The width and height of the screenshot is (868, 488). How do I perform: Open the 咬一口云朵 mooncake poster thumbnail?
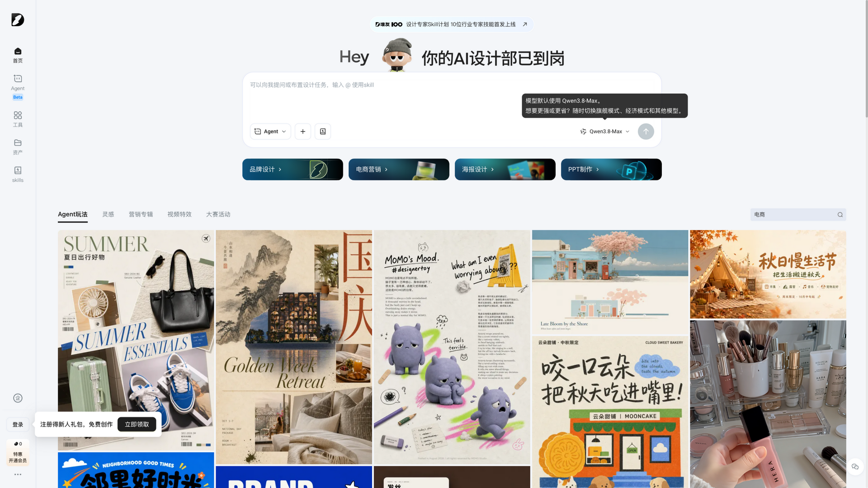[x=610, y=412]
